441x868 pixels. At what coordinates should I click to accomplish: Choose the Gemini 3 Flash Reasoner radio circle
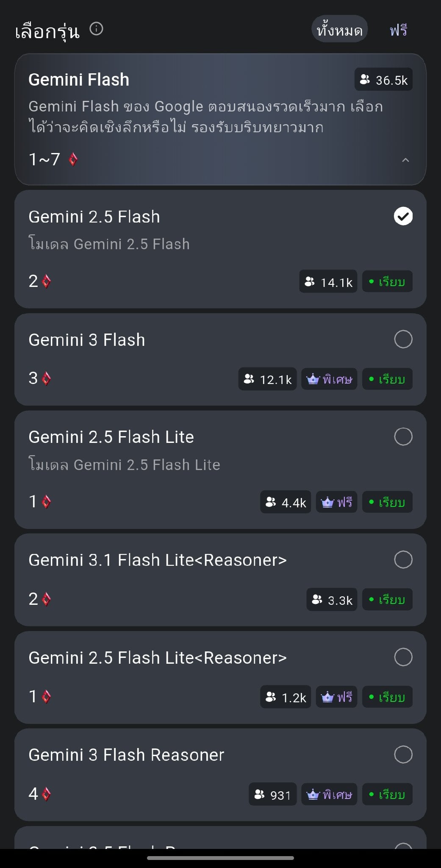pos(403,754)
